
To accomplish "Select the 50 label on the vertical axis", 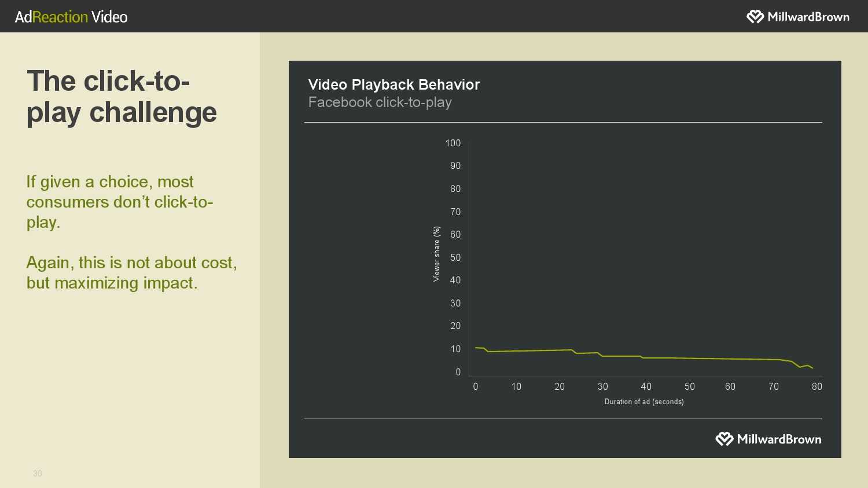I will [x=455, y=257].
